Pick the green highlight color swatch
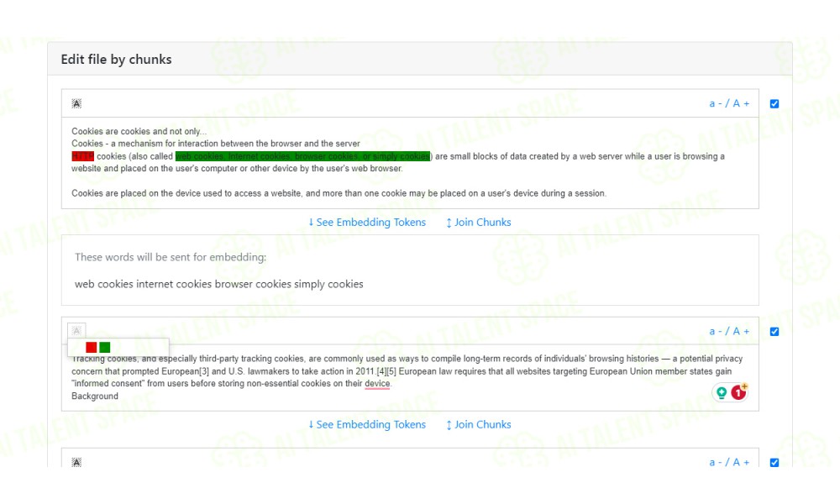840x504 pixels. (105, 347)
